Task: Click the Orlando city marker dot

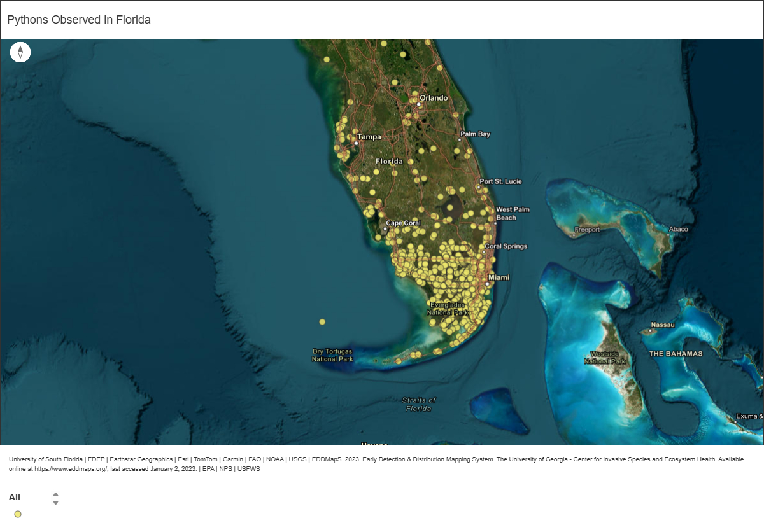Action: (x=420, y=106)
